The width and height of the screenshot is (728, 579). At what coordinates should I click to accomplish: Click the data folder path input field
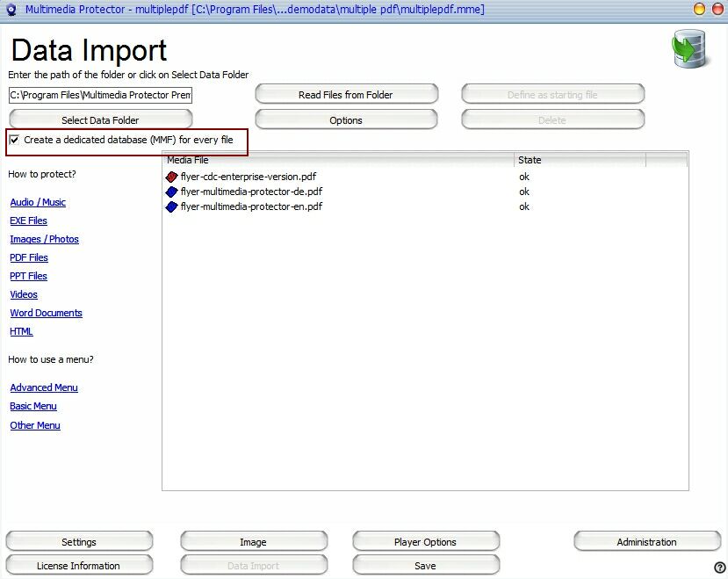[100, 95]
